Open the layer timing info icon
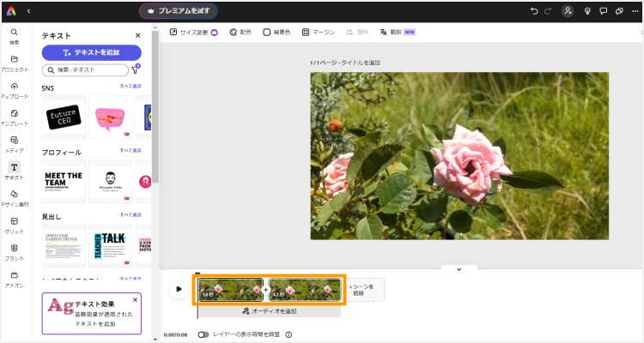 (289, 334)
